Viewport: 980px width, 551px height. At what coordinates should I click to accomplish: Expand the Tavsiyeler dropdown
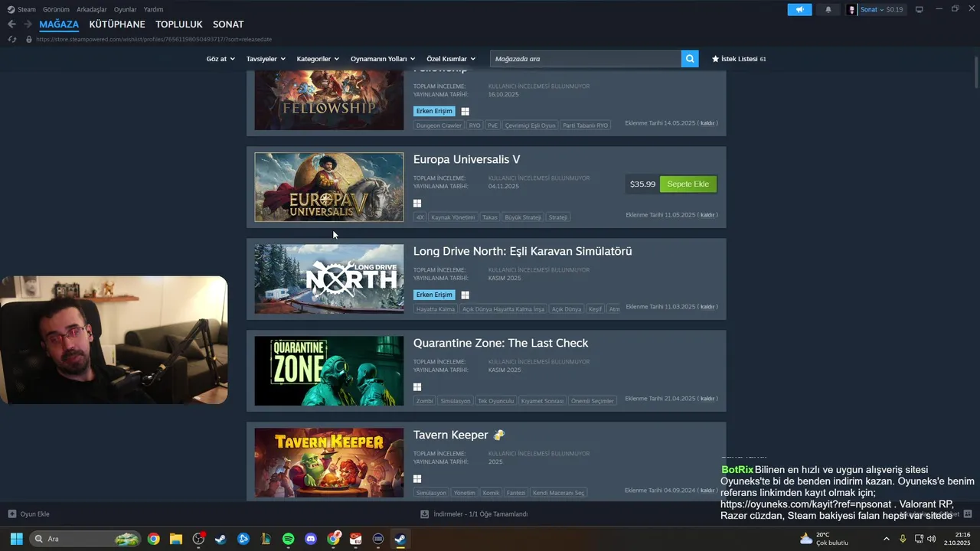266,59
